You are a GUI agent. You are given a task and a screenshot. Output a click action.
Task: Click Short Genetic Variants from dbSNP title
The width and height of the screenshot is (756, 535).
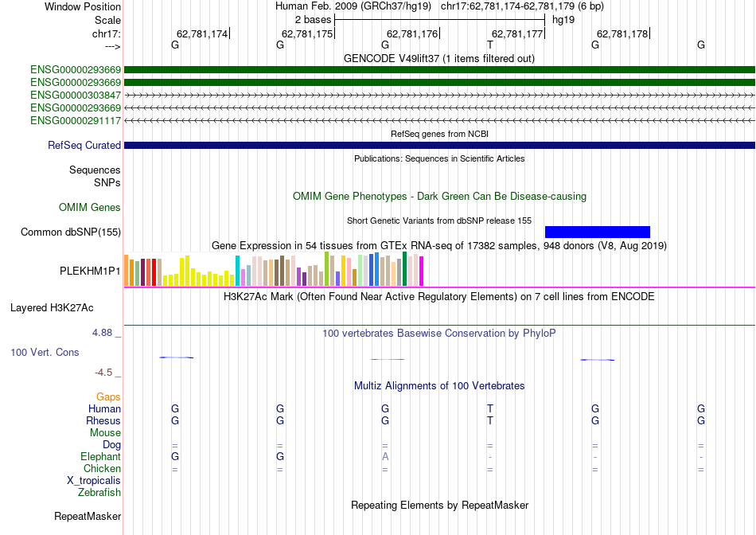439,221
